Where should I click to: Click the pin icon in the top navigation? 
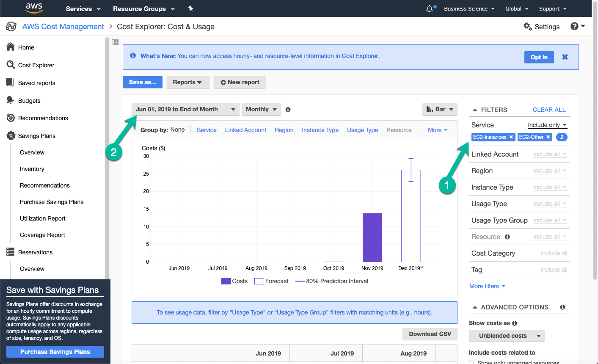tap(190, 8)
